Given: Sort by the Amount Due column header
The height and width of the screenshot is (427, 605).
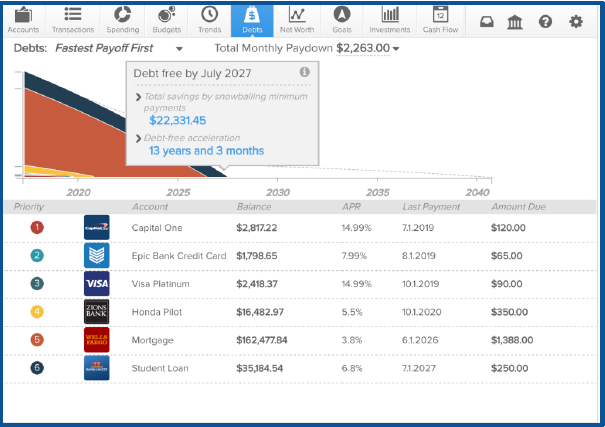Looking at the screenshot, I should [x=518, y=207].
